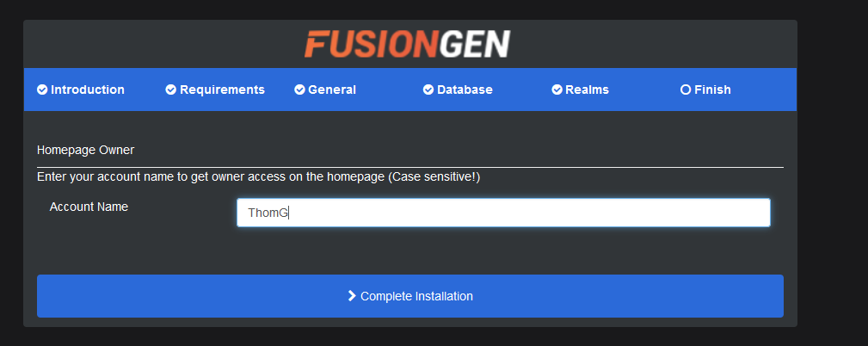Click the white GEN part of the logo

[x=474, y=44]
